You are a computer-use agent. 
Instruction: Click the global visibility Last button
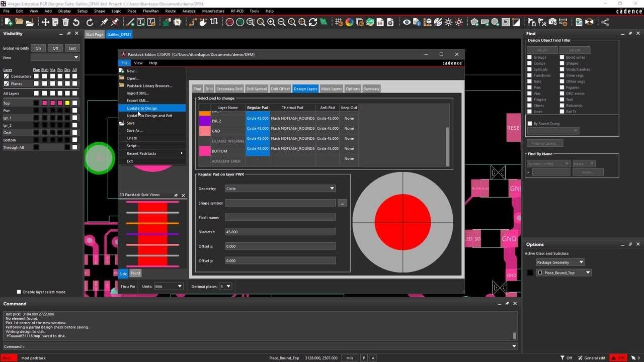tap(72, 48)
